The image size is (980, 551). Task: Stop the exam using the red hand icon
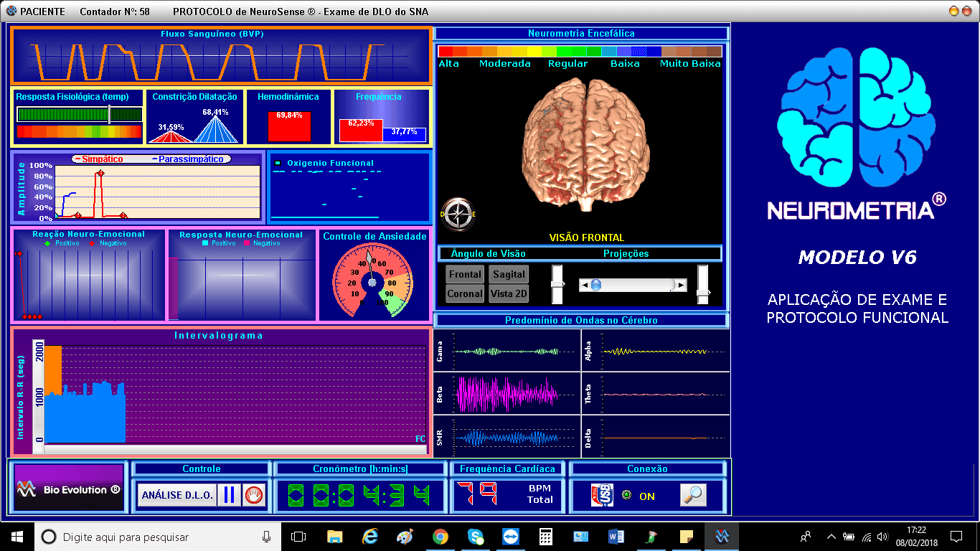pos(253,495)
